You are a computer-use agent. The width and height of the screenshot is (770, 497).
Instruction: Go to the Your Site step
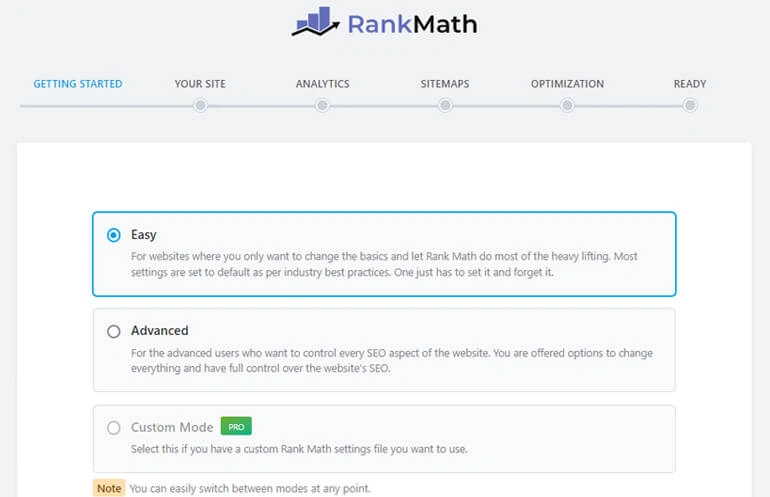click(x=200, y=84)
